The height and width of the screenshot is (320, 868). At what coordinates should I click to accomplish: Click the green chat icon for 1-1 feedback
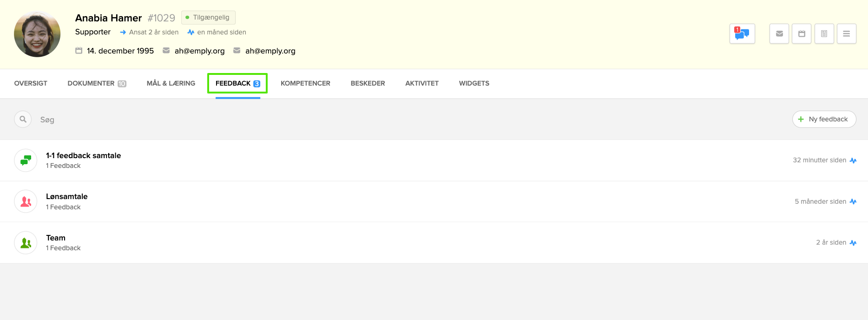click(x=26, y=160)
